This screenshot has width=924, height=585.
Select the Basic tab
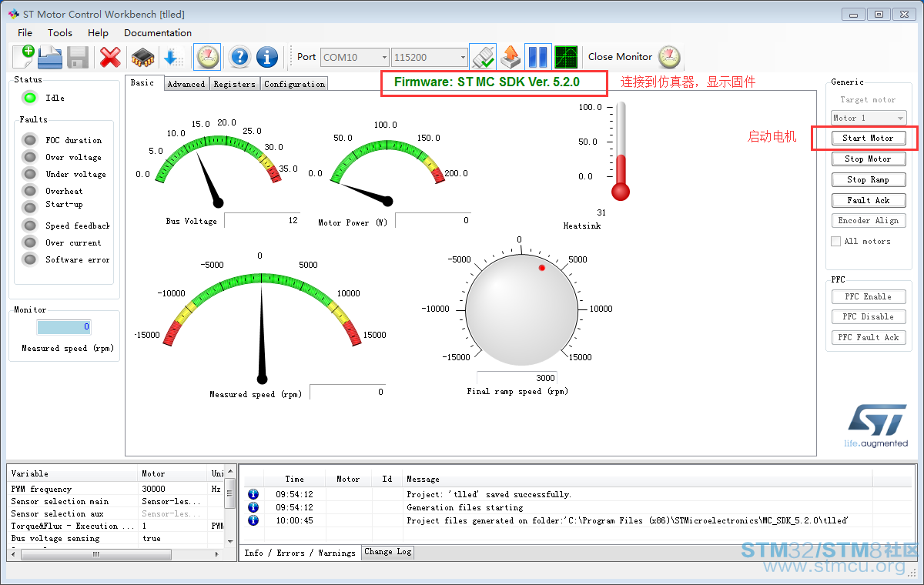coord(142,82)
